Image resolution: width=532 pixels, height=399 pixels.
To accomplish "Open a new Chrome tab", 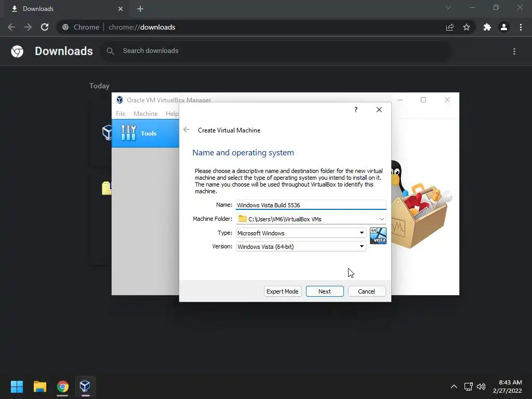I will coord(140,9).
